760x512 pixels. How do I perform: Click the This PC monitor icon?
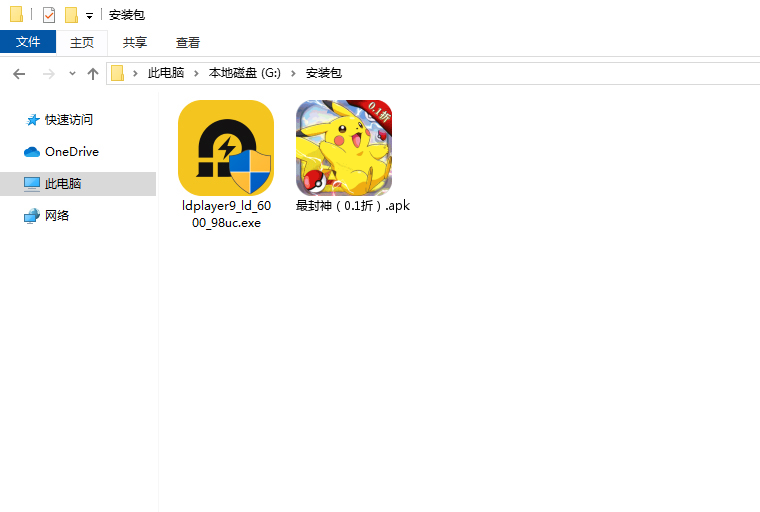coord(32,184)
